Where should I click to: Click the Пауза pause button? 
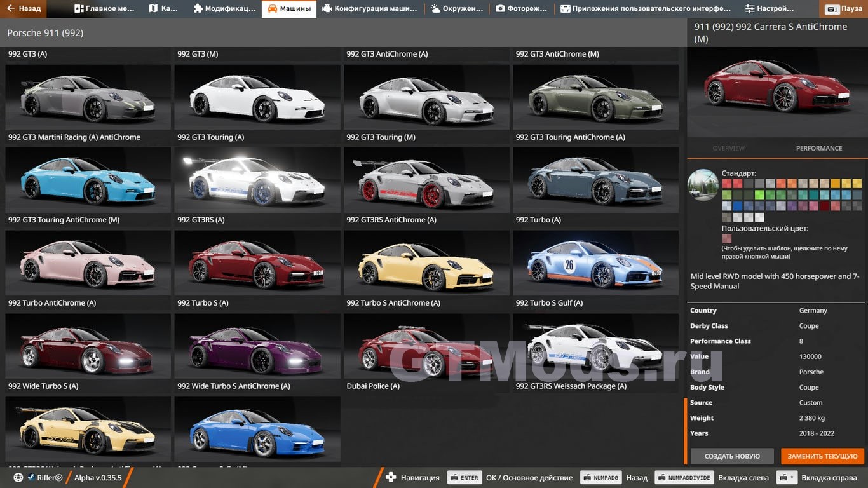(844, 9)
